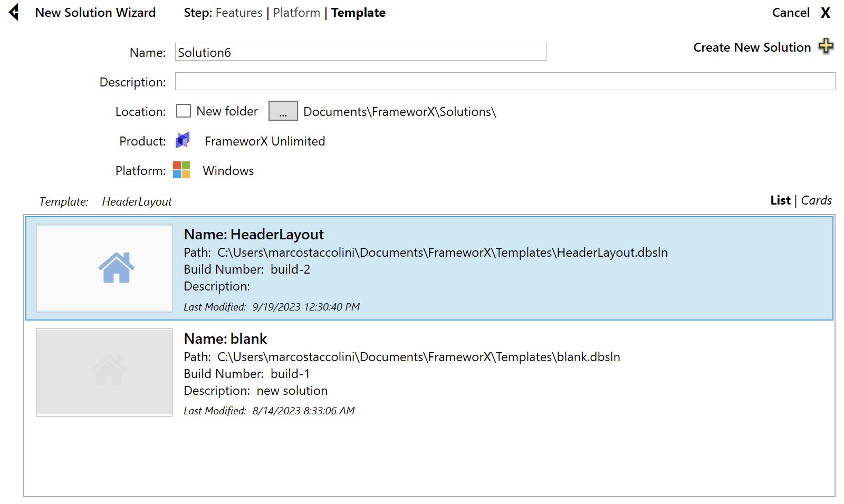The image size is (844, 504).
Task: Enable the New folder checkbox
Action: click(x=184, y=111)
